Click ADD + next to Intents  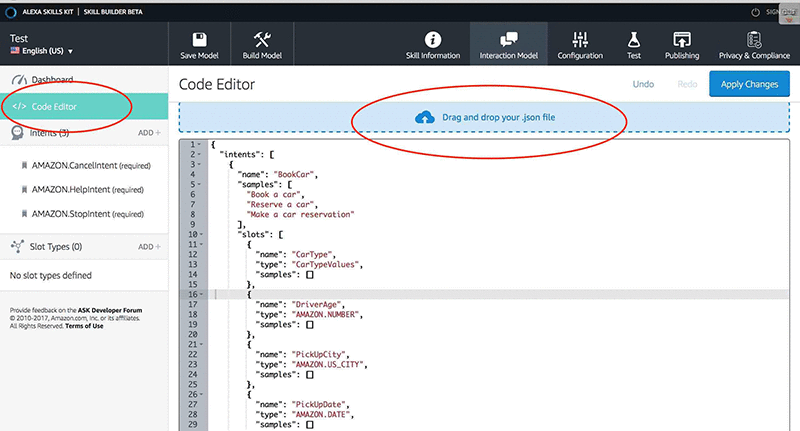(149, 133)
